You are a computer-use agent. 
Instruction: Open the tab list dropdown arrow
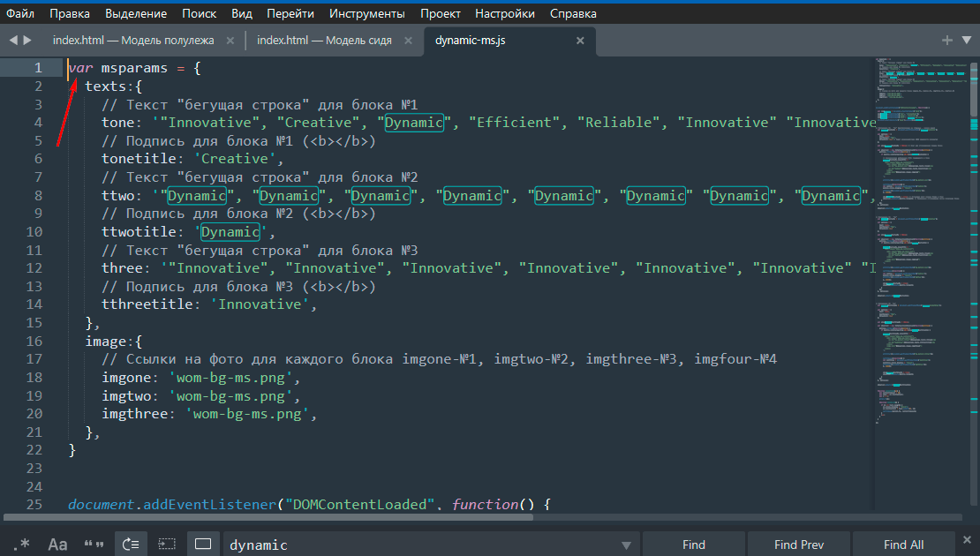coord(966,40)
